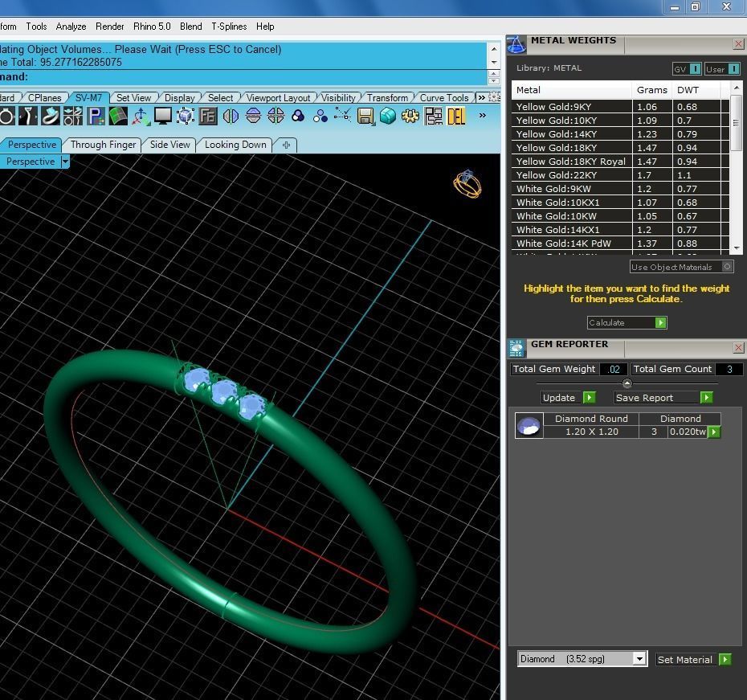
Task: Click the Grams column header
Action: [x=651, y=89]
